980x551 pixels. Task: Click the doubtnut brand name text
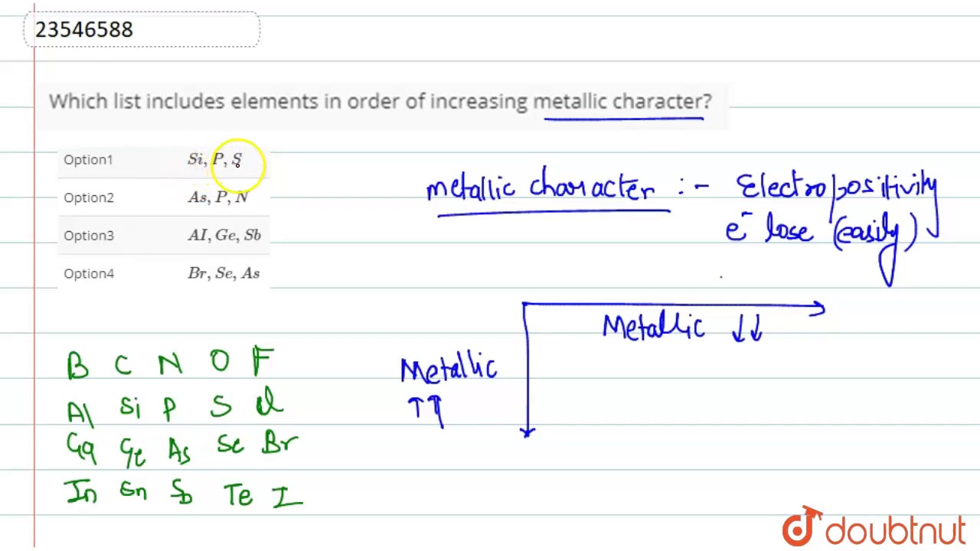click(895, 530)
